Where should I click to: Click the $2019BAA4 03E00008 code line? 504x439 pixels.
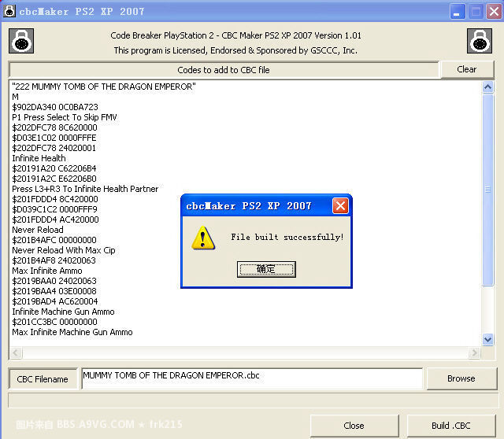(x=54, y=291)
